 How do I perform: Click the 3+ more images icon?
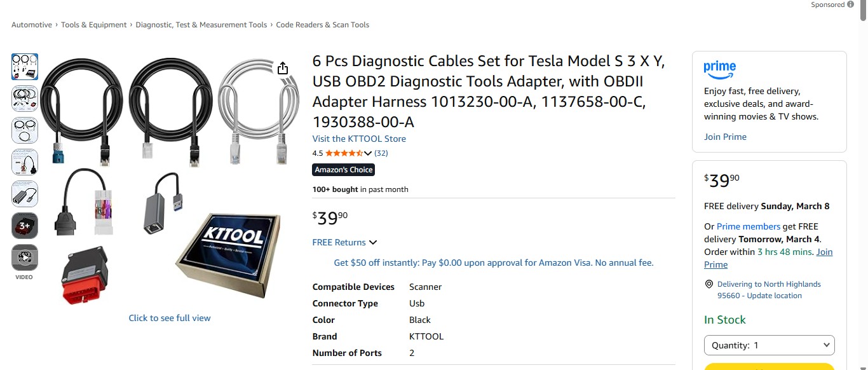tap(24, 226)
